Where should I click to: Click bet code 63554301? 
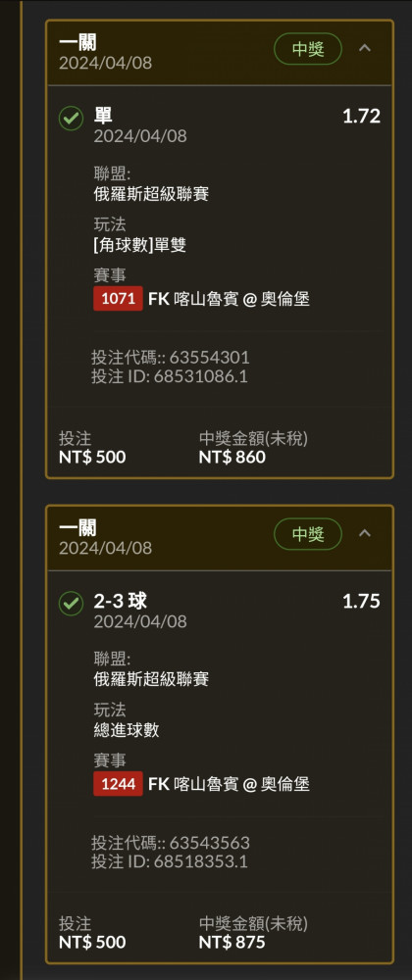tap(210, 358)
